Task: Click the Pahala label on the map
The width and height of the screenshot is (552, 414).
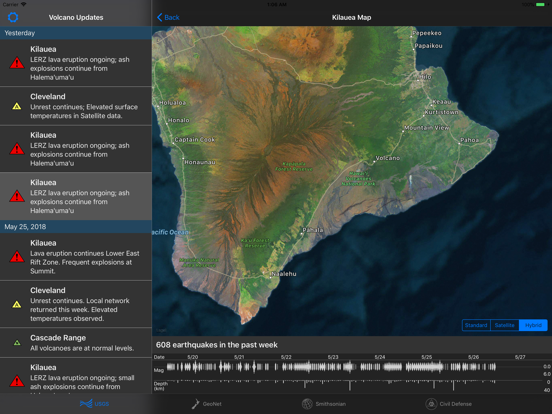Action: click(x=313, y=230)
